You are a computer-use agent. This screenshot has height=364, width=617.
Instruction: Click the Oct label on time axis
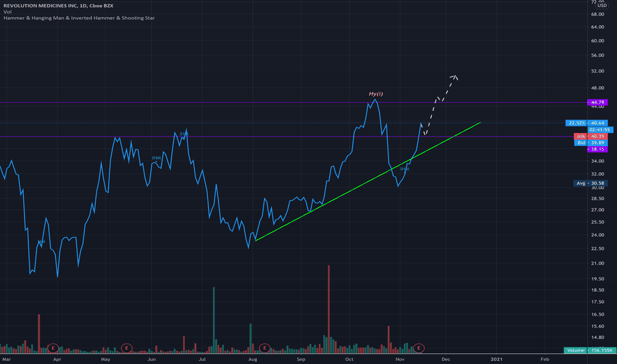(350, 359)
